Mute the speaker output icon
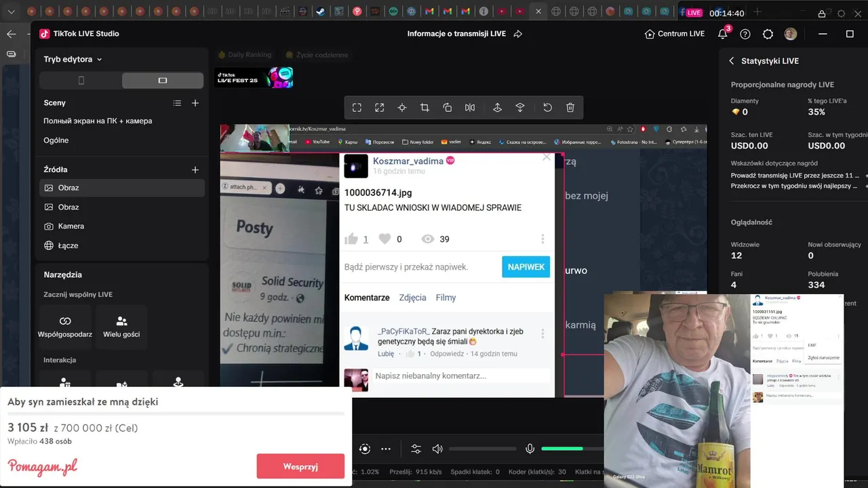The image size is (868, 488). click(x=437, y=449)
